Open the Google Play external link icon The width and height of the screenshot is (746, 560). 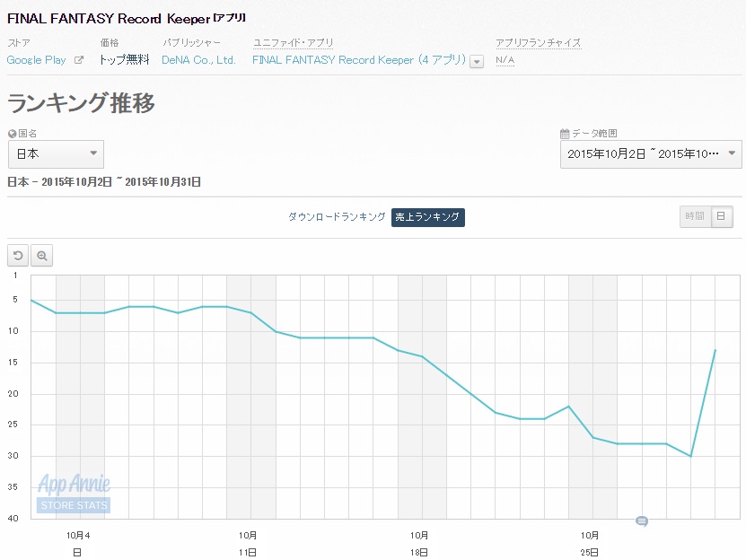(79, 60)
